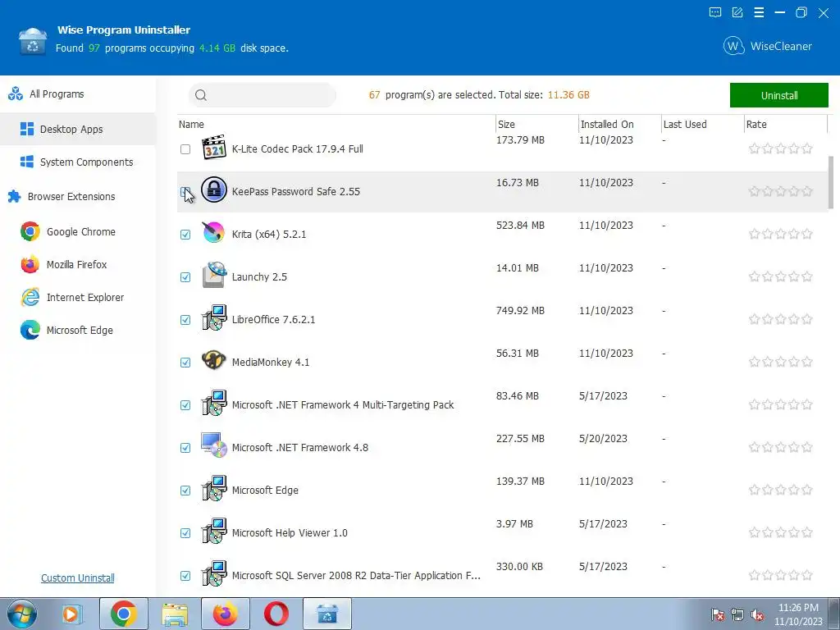
Task: Check the K-Lite Codec Pack checkbox
Action: 185,149
